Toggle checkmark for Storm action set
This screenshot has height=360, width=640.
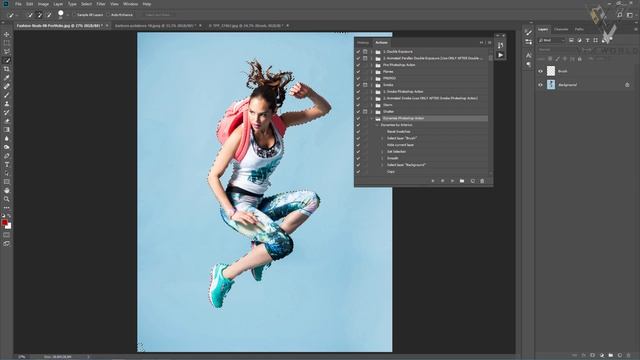pos(358,105)
